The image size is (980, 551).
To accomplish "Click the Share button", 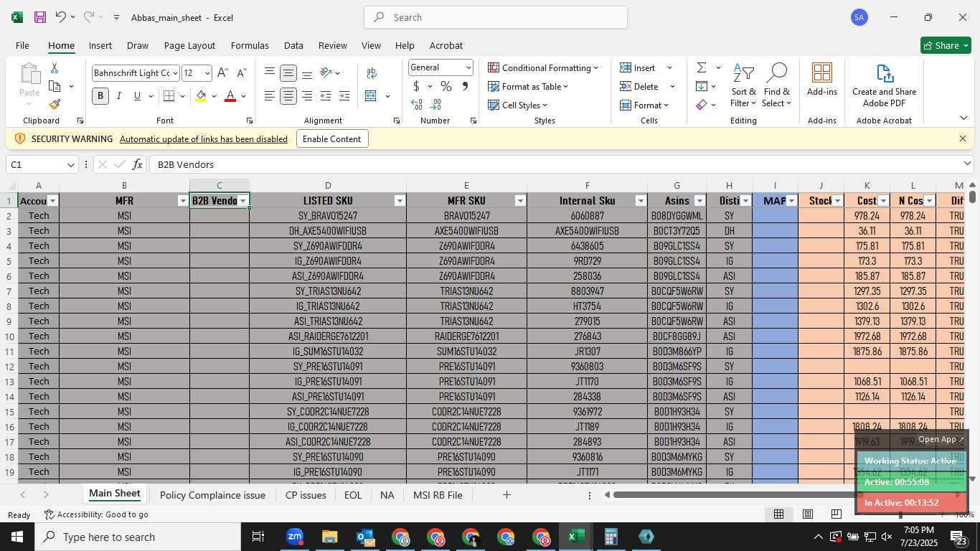I will coord(946,45).
